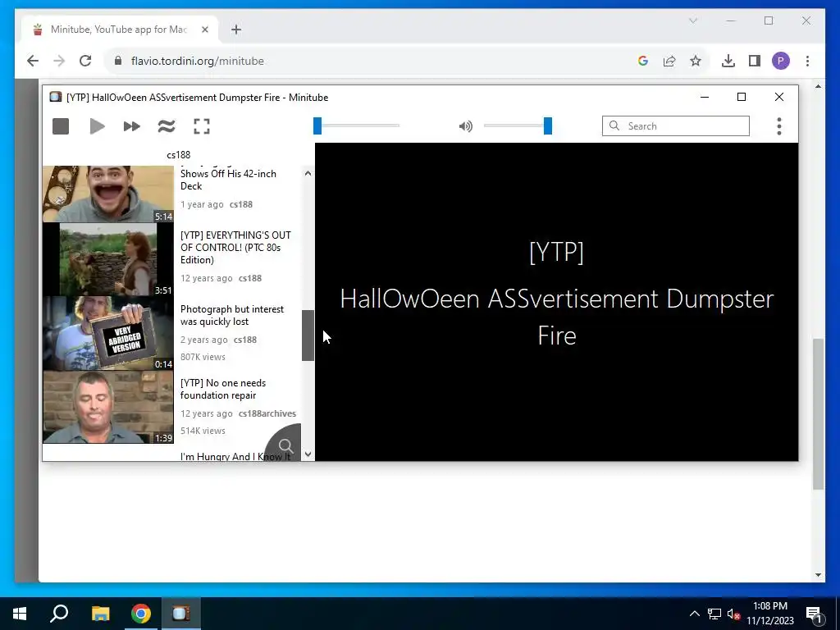Screen dimensions: 840x630
Task: Open network icon in system tray
Action: (x=714, y=614)
